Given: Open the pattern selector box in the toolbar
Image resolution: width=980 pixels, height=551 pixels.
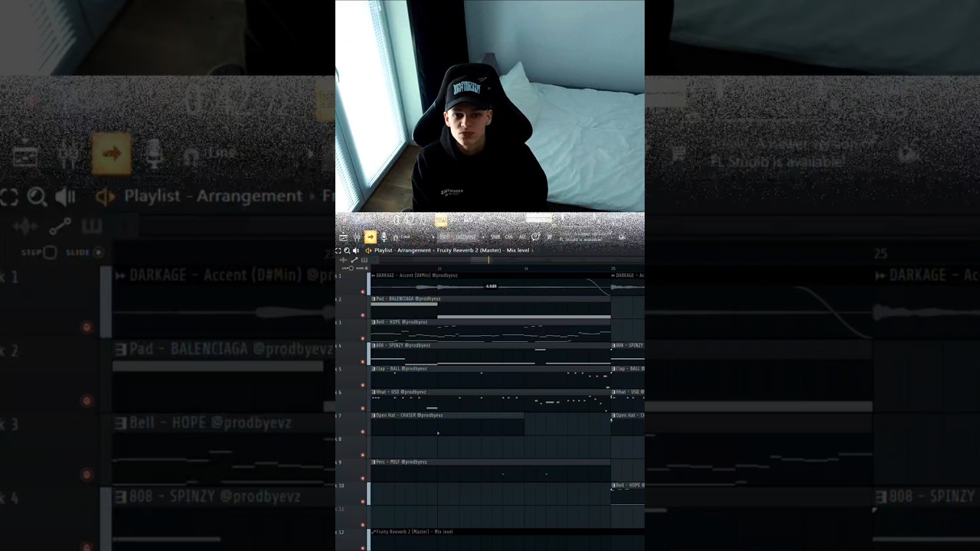Looking at the screenshot, I should point(457,237).
